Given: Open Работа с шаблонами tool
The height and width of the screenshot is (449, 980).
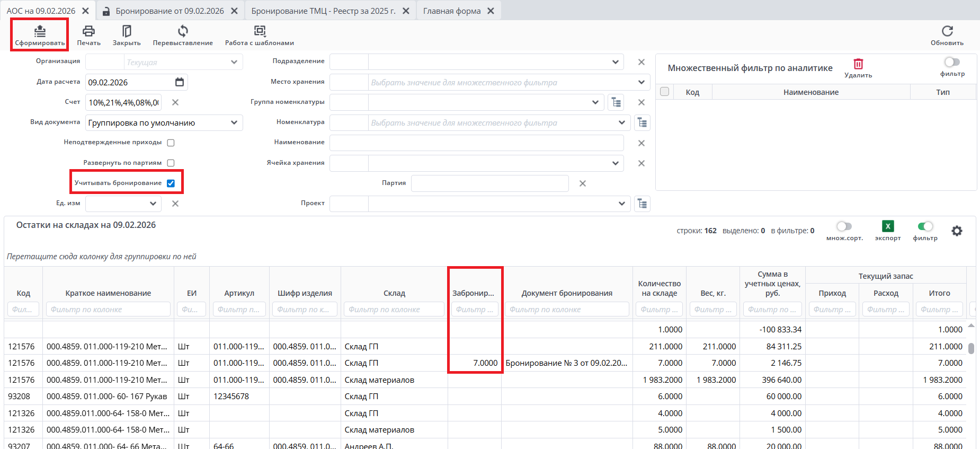Looking at the screenshot, I should pyautogui.click(x=260, y=31).
